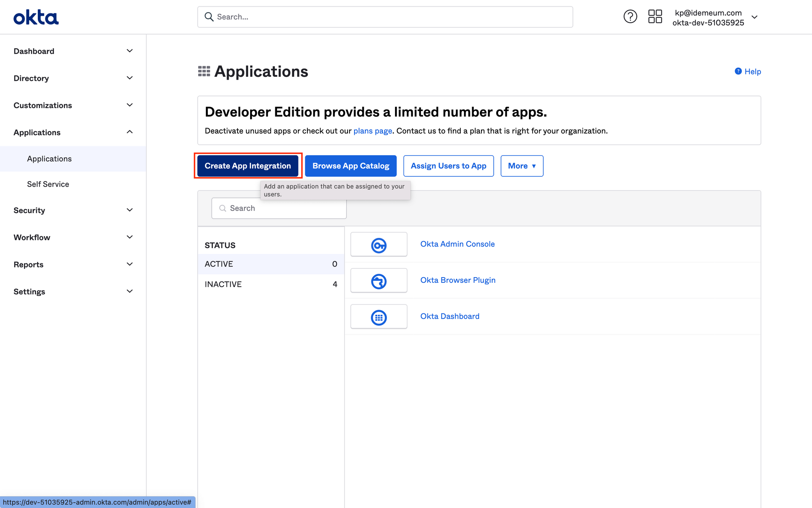The height and width of the screenshot is (508, 812).
Task: Expand the Workflow sidebar section
Action: tap(130, 237)
